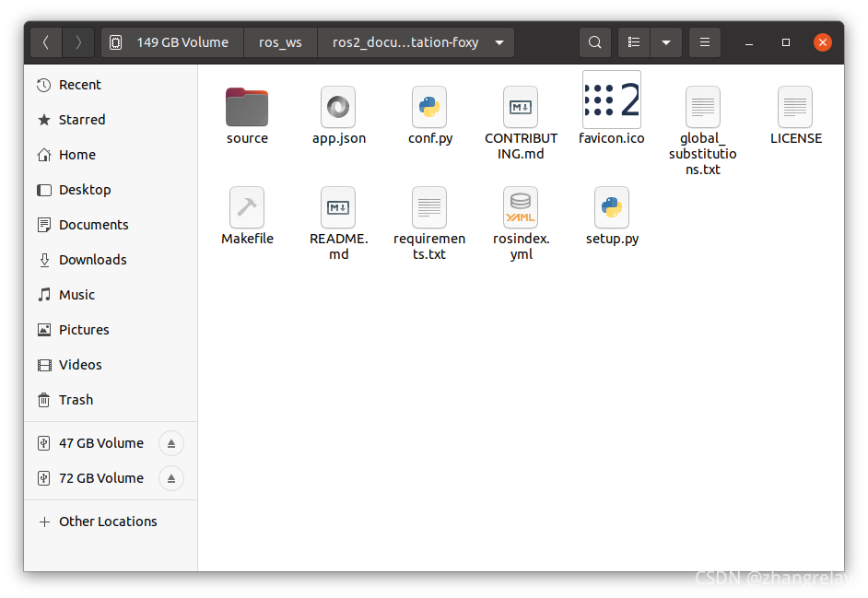868x598 pixels.
Task: Select the conf.py Python file icon
Action: tap(429, 107)
